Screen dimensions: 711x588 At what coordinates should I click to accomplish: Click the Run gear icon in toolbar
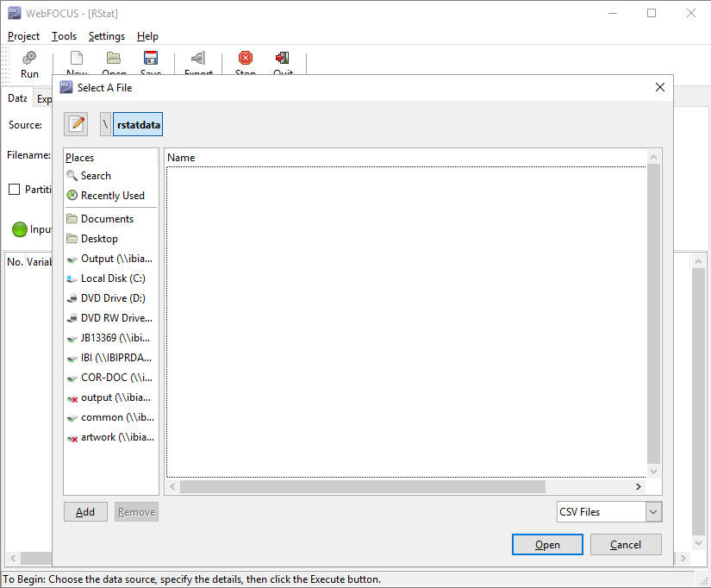click(29, 58)
